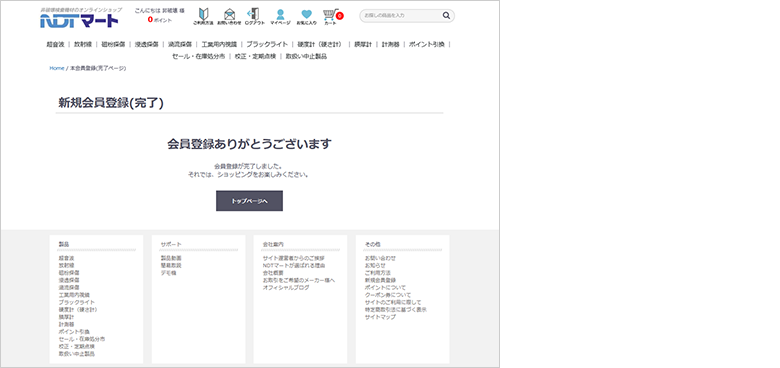Open 取扱い中止製品 in the top category menu
780x368 pixels.
point(306,57)
